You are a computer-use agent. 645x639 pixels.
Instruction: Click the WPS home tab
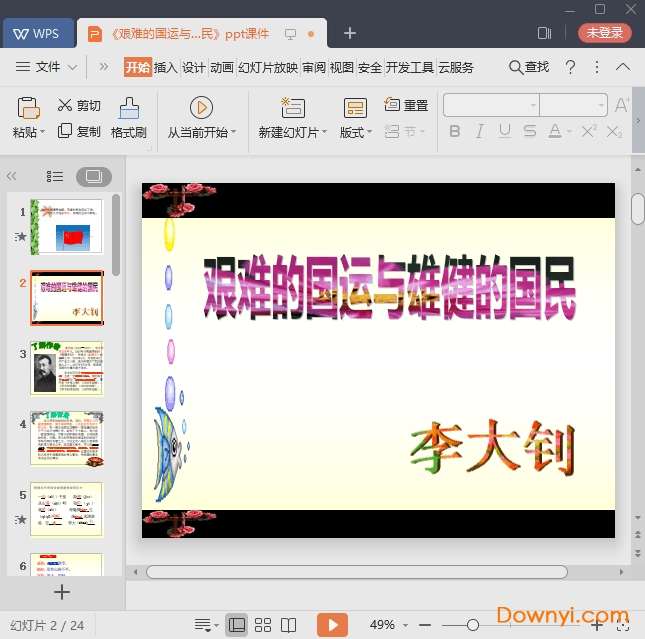(x=38, y=33)
